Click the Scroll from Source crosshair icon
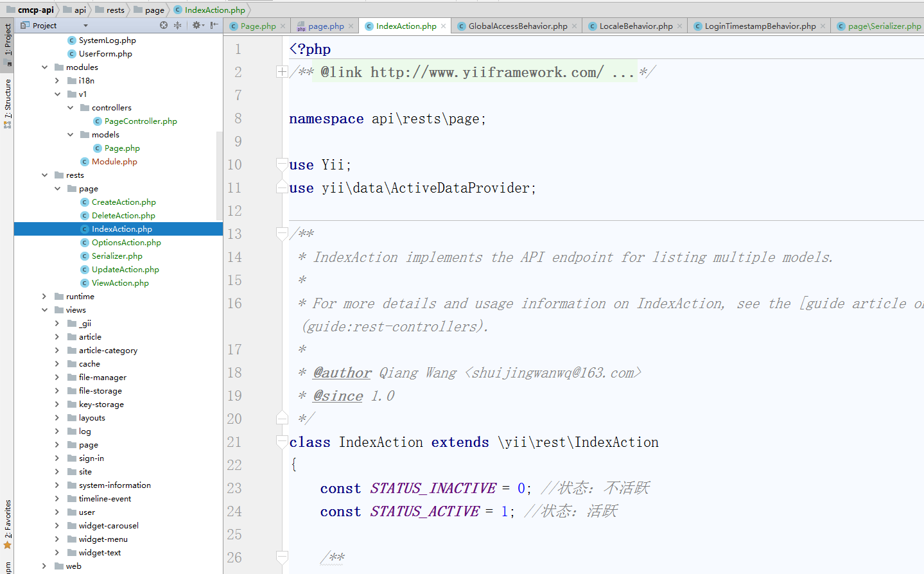The height and width of the screenshot is (574, 924). pos(164,26)
